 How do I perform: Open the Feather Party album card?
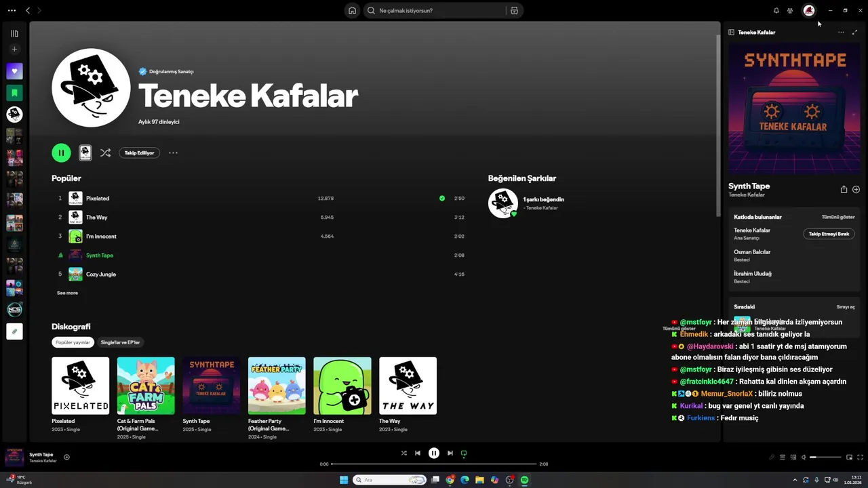[x=277, y=398]
